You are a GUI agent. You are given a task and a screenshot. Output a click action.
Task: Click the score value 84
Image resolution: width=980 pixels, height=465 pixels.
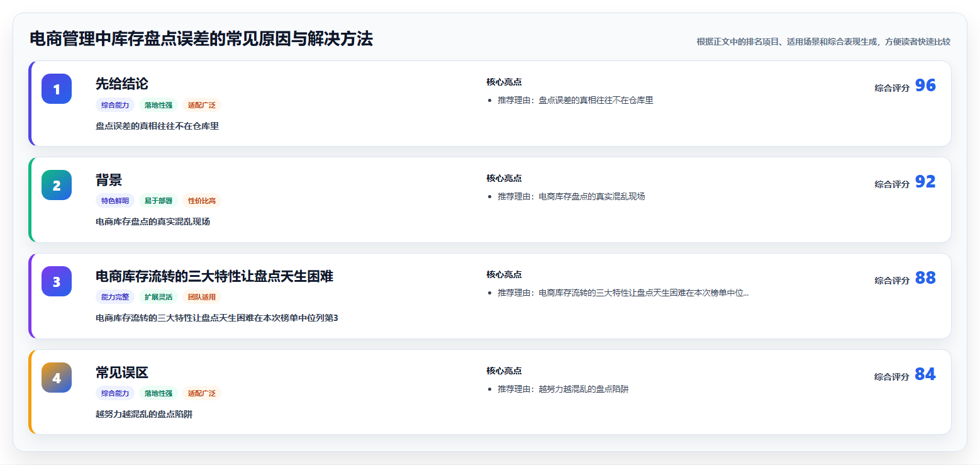click(x=925, y=374)
